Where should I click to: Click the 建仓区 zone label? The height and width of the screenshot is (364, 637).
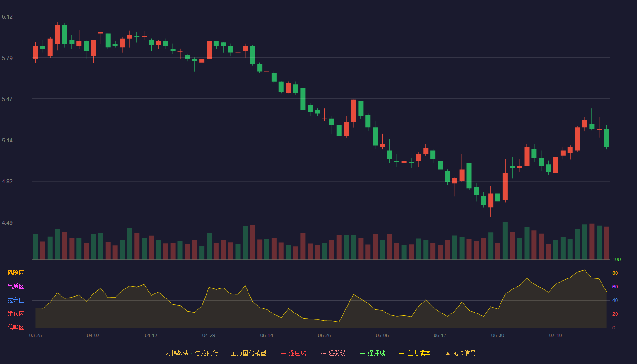(15, 314)
